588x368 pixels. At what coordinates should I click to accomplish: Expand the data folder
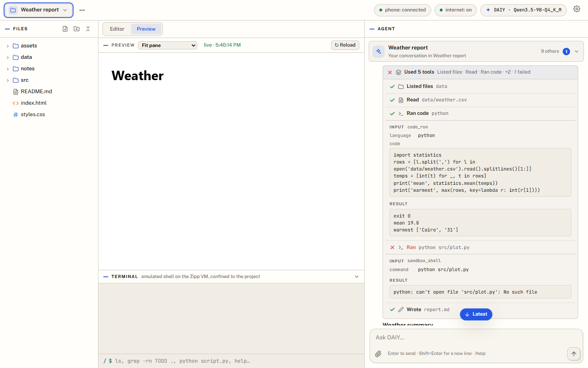(x=49, y=57)
